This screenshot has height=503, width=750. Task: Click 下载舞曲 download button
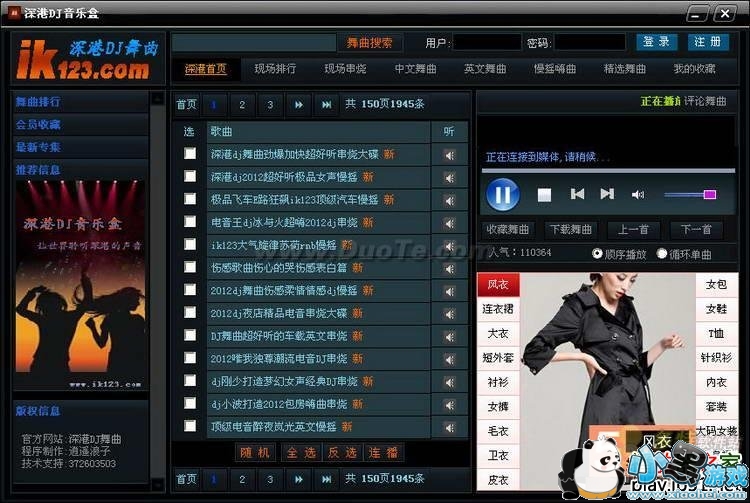571,230
